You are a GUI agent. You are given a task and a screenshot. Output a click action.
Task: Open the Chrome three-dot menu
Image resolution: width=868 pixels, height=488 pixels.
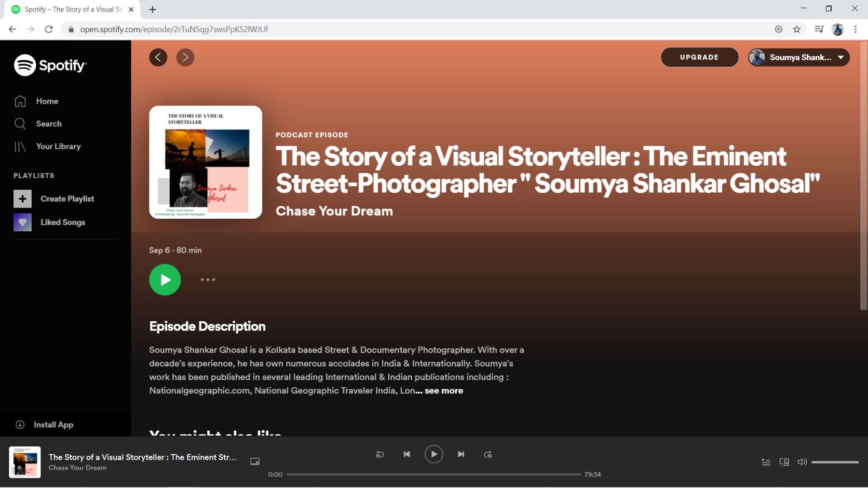pos(855,29)
